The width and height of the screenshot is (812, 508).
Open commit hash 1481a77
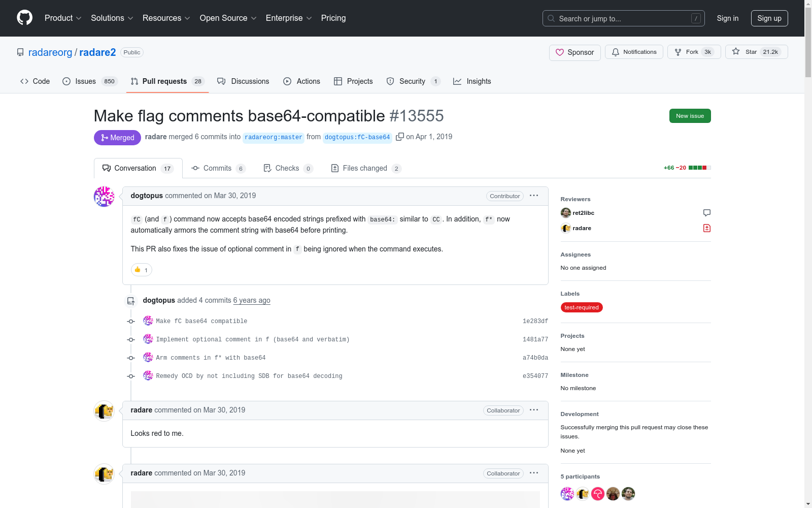[x=535, y=339]
